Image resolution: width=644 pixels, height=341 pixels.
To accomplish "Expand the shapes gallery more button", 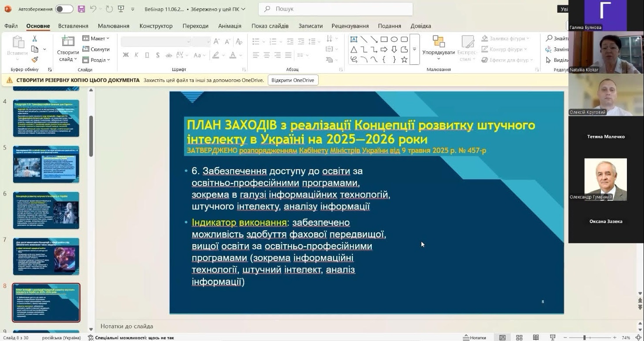I will tap(415, 49).
